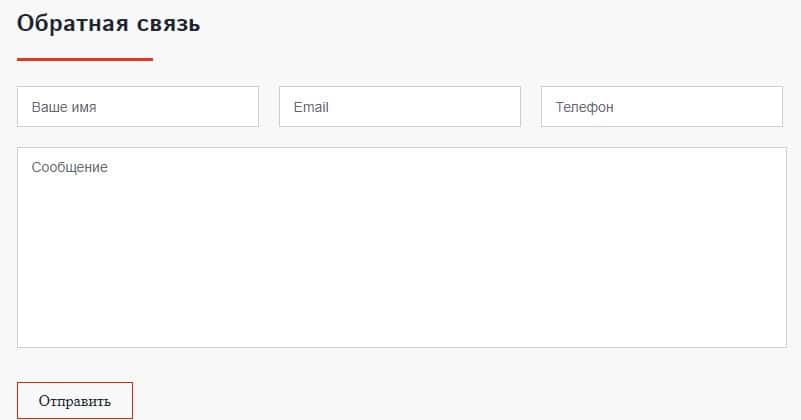This screenshot has height=420, width=801.
Task: Click the "Телефон" placeholder text
Action: coord(585,107)
